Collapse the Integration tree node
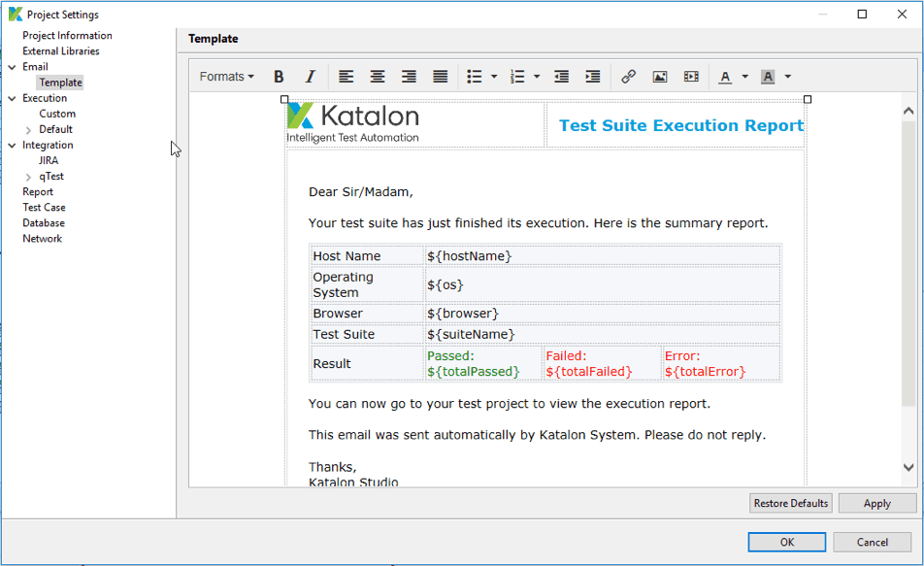 pos(13,145)
